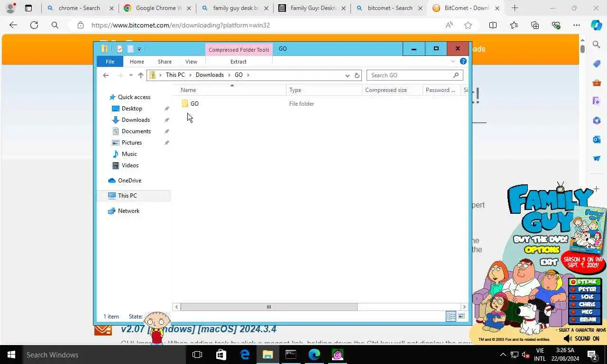Open Edge split screen icon

coord(493,25)
